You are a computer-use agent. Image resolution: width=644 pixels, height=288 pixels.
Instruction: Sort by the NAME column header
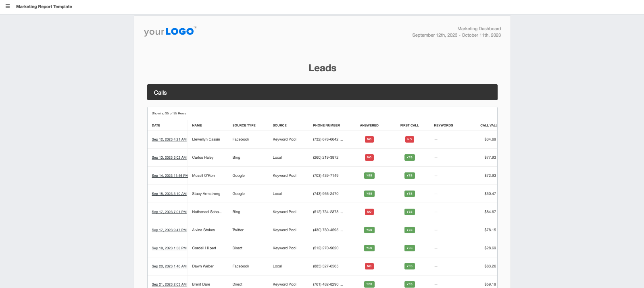click(x=197, y=125)
